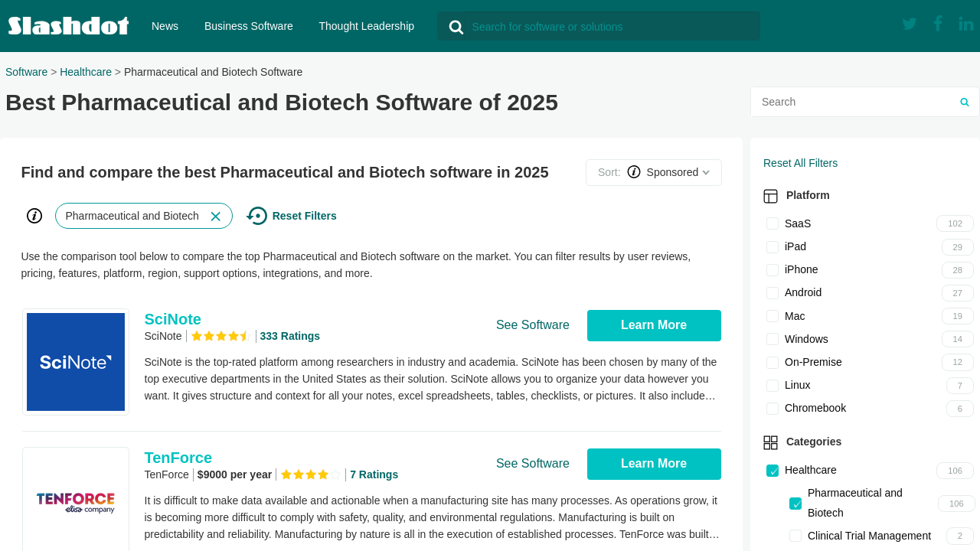Viewport: 980px width, 551px height.
Task: Enable the Mac platform checkbox
Action: point(773,316)
